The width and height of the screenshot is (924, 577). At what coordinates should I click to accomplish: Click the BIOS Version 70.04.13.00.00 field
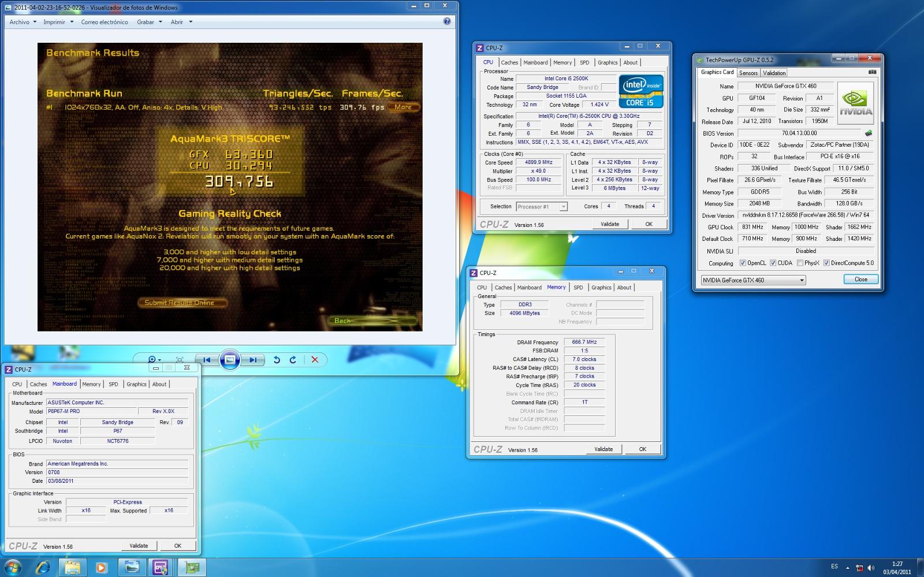pyautogui.click(x=799, y=133)
